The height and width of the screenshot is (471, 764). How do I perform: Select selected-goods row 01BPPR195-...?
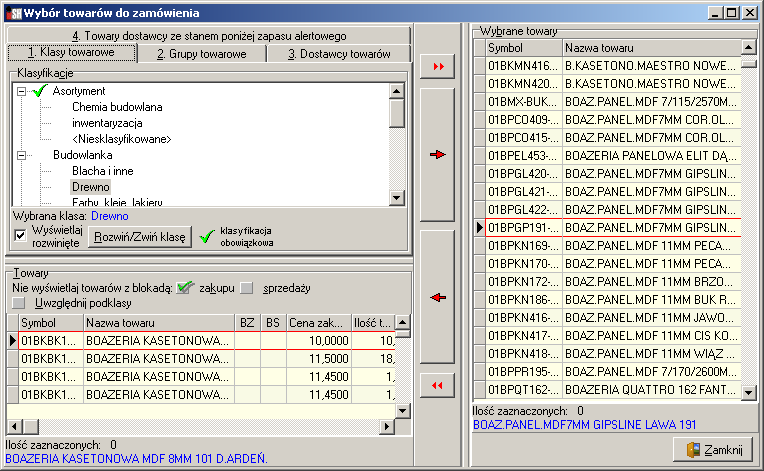[x=608, y=372]
